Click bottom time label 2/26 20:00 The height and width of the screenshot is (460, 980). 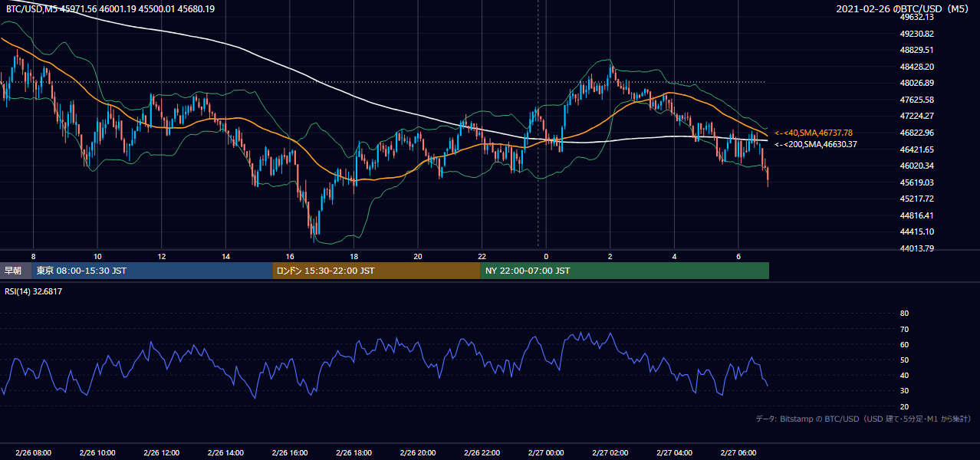[417, 453]
